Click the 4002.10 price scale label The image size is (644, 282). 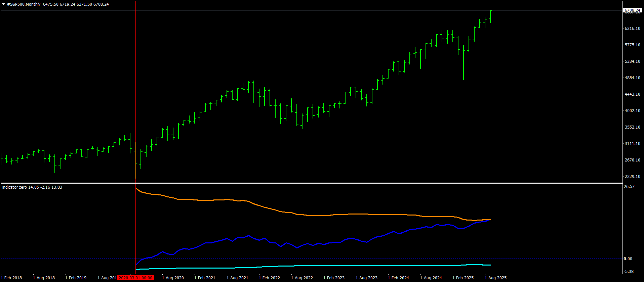[632, 111]
